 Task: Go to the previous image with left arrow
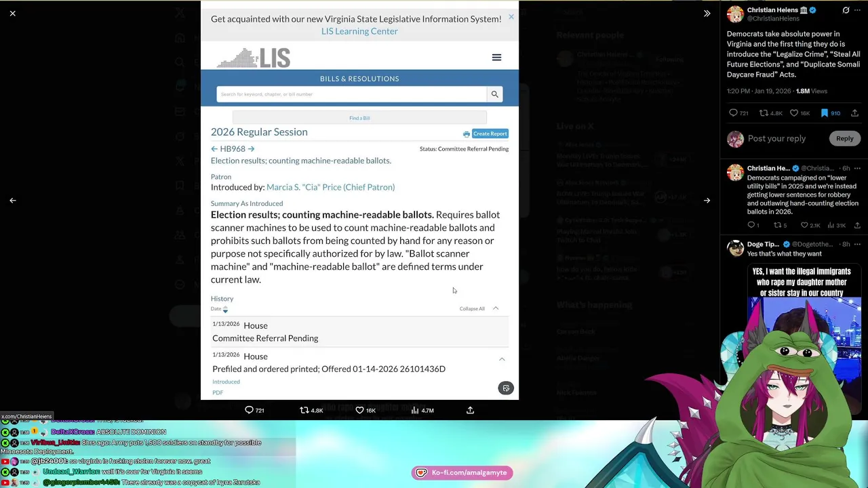click(x=13, y=201)
